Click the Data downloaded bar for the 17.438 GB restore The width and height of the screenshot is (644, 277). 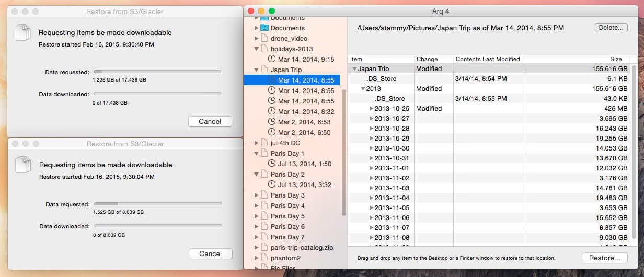(x=157, y=94)
